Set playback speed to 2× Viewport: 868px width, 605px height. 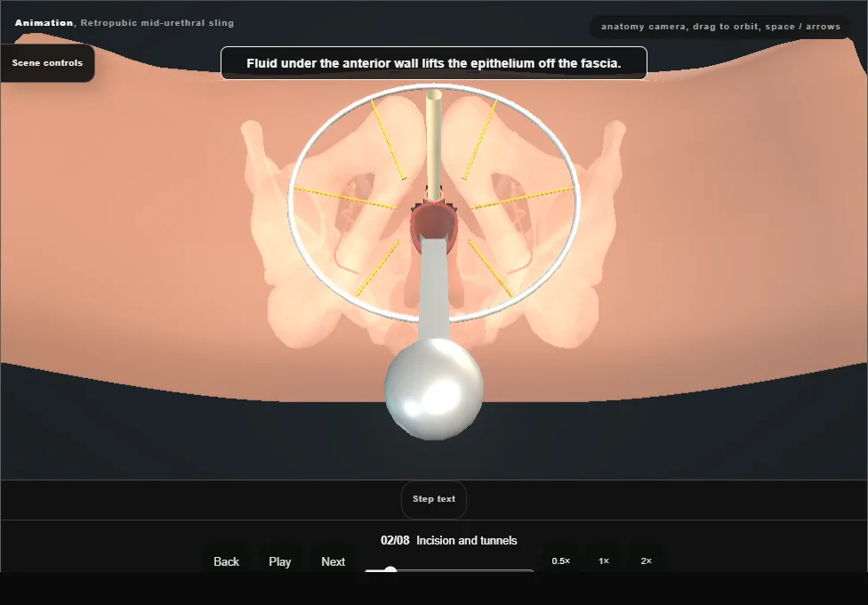(x=646, y=561)
